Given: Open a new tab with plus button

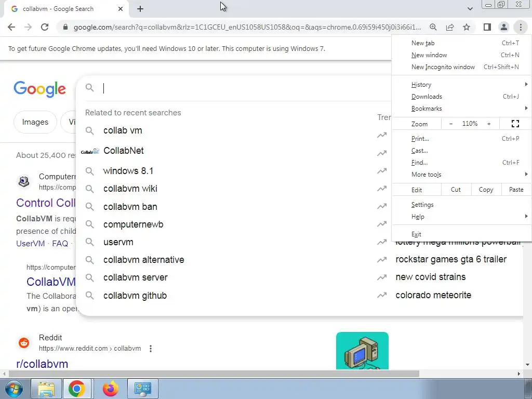Looking at the screenshot, I should [140, 9].
